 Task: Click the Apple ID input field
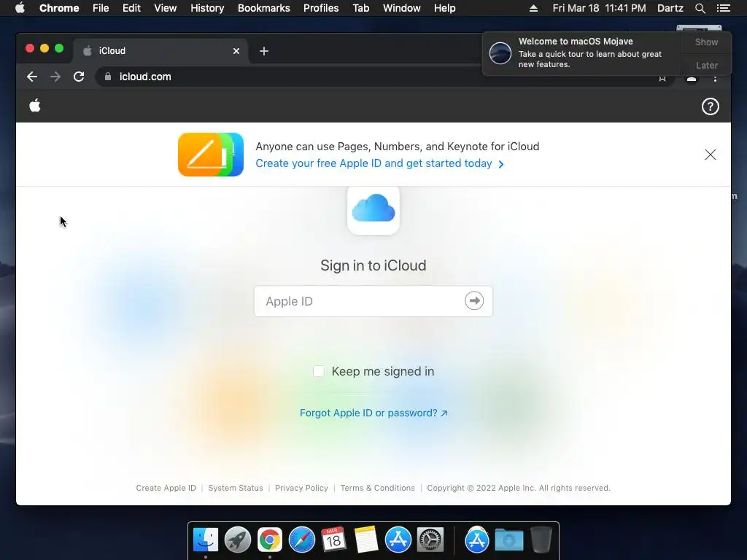click(373, 301)
